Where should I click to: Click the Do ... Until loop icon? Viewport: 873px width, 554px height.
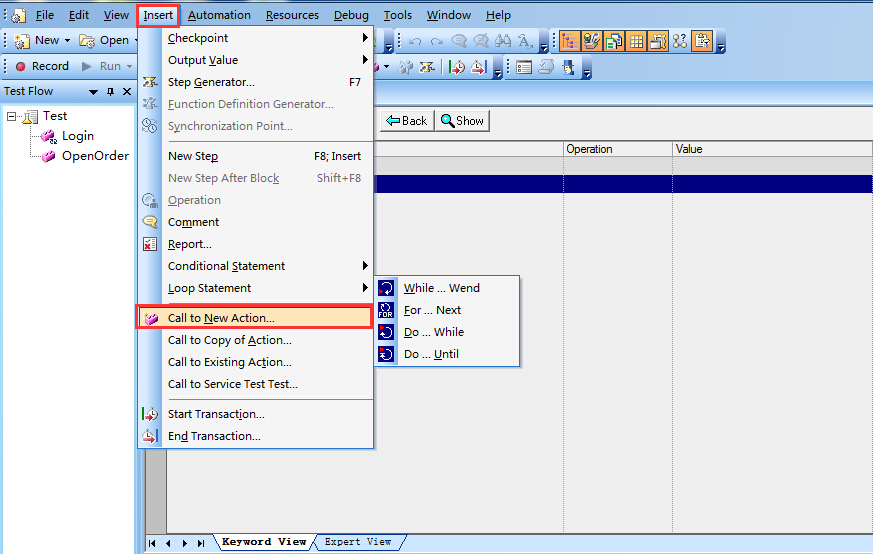tap(387, 354)
